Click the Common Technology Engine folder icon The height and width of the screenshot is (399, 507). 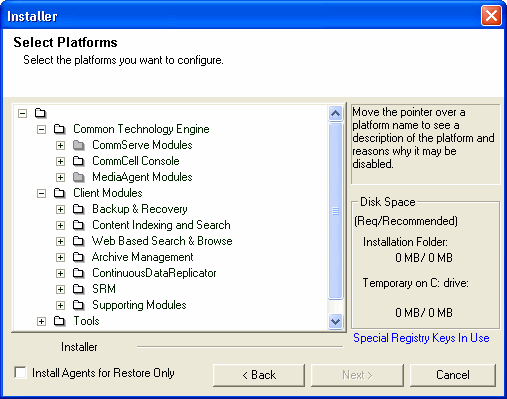pyautogui.click(x=60, y=129)
